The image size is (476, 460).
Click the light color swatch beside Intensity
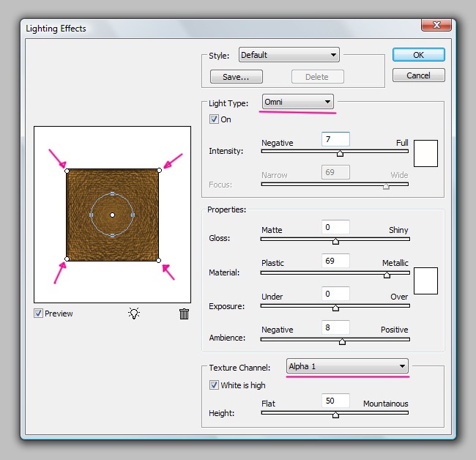(x=425, y=152)
